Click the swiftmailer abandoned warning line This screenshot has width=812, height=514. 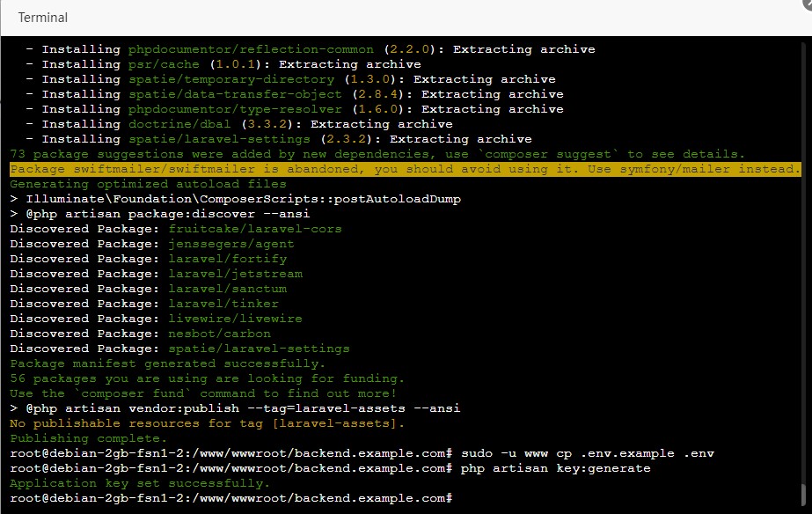click(405, 169)
